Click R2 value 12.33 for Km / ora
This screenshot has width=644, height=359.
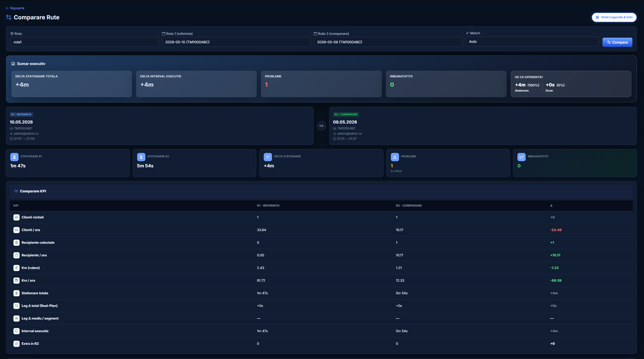click(x=400, y=281)
